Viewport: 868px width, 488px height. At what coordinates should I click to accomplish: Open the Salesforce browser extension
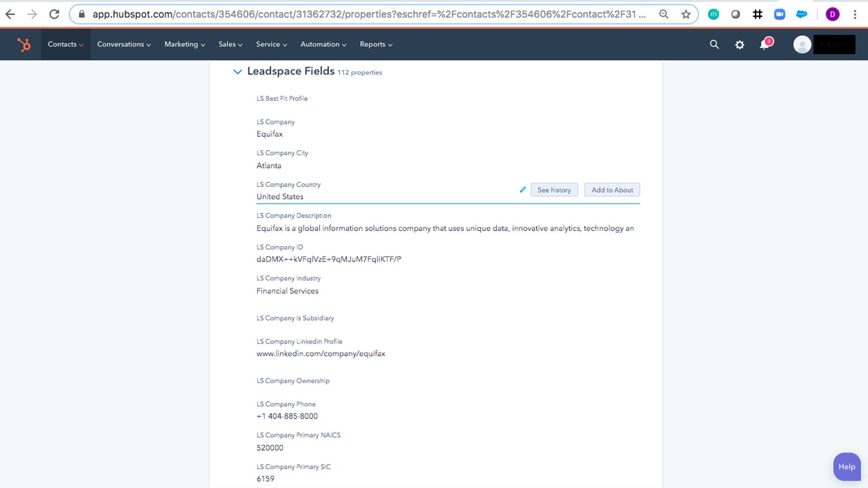click(x=801, y=14)
